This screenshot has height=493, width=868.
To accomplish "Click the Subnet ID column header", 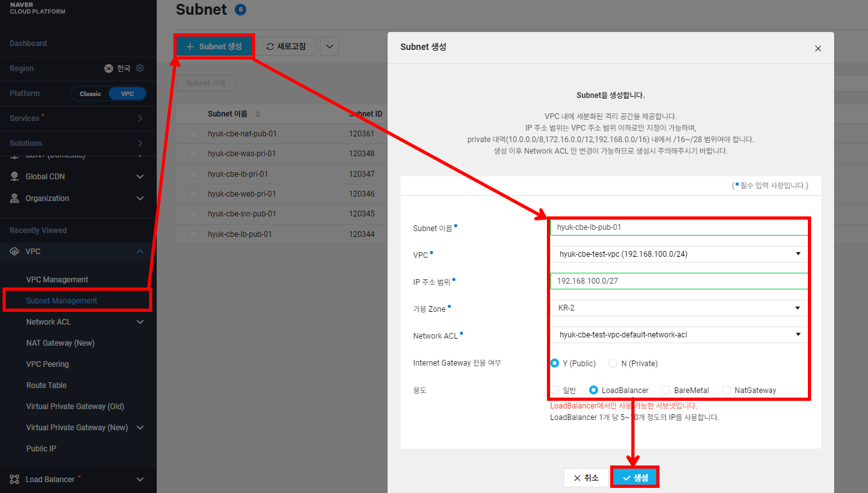I will coord(366,114).
